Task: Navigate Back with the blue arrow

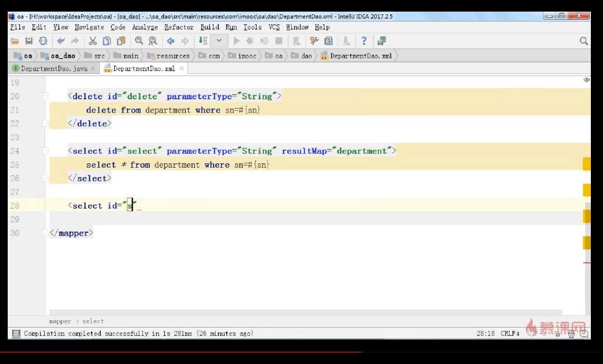Action: coord(170,41)
